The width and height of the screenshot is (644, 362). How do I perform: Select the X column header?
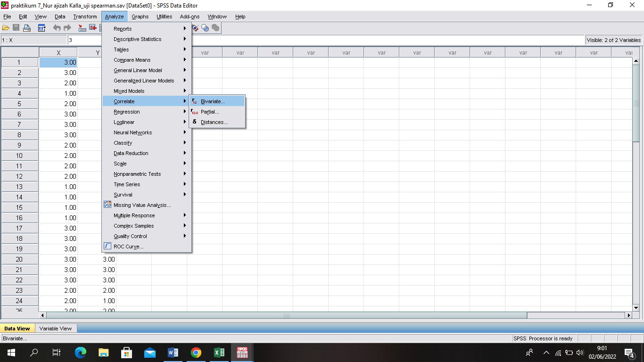58,53
